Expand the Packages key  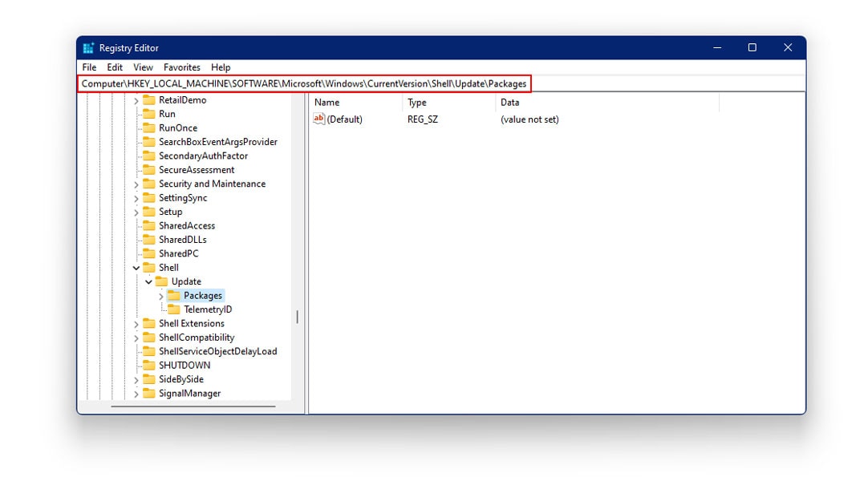(161, 296)
